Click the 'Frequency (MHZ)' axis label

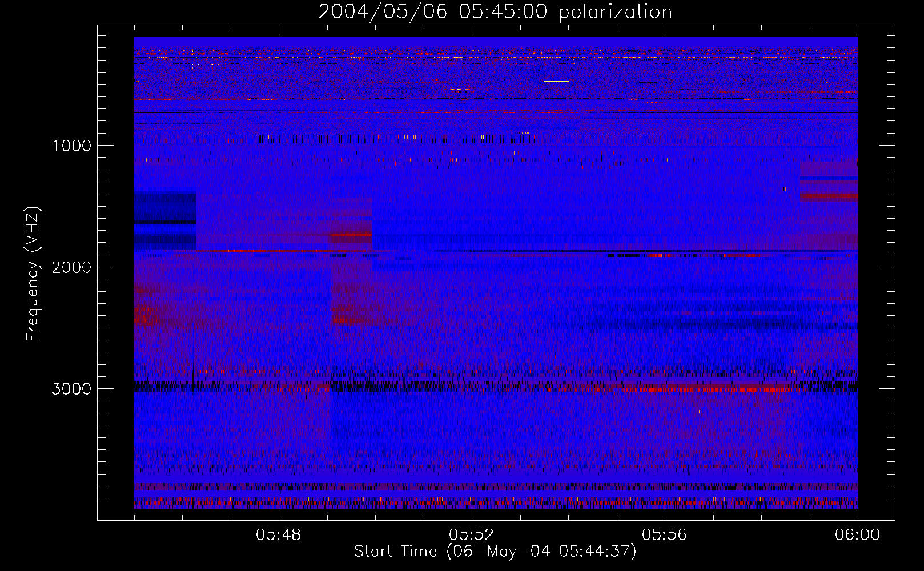33,274
